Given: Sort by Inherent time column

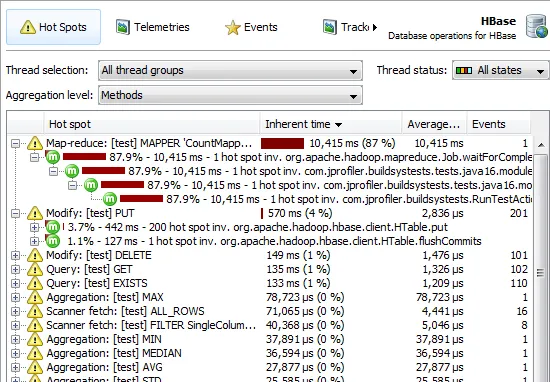Looking at the screenshot, I should coord(331,124).
